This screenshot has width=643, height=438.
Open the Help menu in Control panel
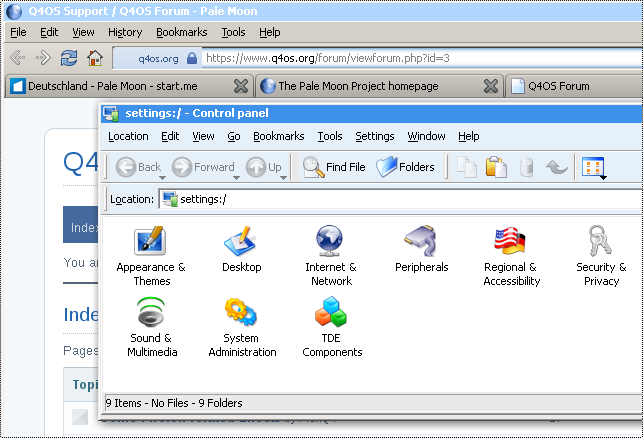pos(469,136)
